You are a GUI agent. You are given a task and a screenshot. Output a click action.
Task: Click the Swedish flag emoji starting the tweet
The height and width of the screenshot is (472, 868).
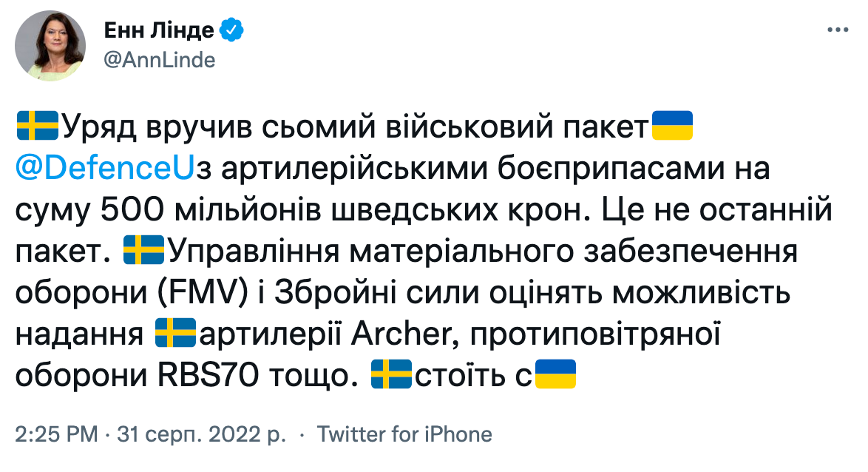pyautogui.click(x=38, y=126)
